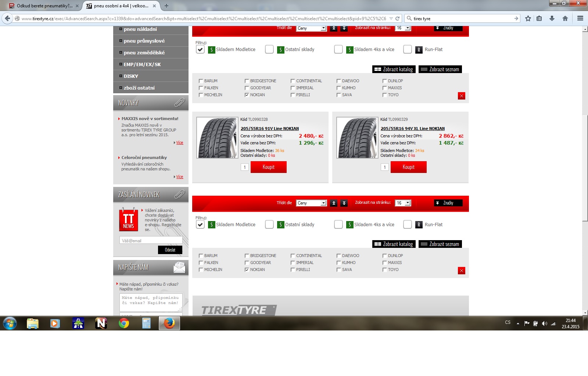588x376 pixels.
Task: Switch to Zobrazit seznam list view
Action: point(440,69)
